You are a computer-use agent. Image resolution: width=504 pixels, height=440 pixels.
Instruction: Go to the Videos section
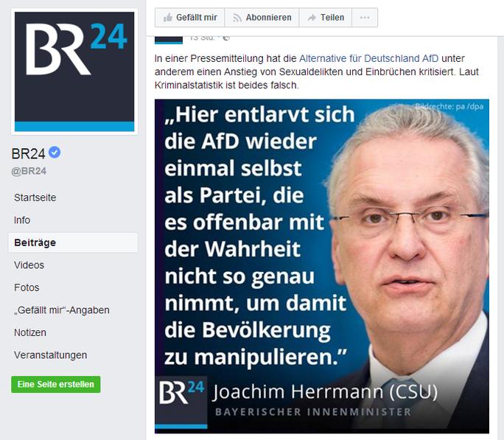[x=29, y=265]
